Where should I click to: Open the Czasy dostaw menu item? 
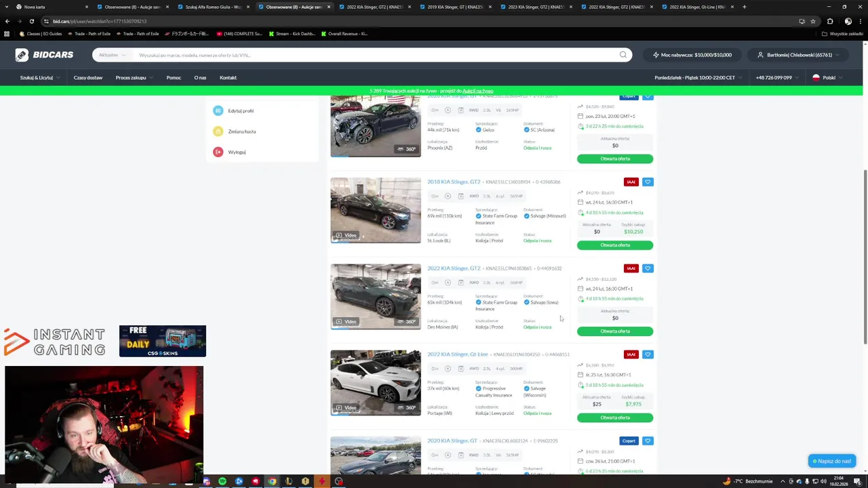click(x=88, y=77)
